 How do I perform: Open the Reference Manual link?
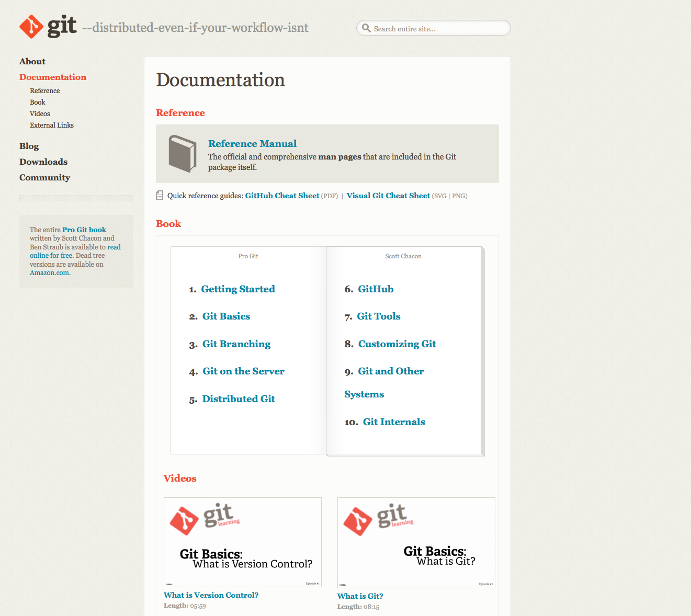point(252,144)
